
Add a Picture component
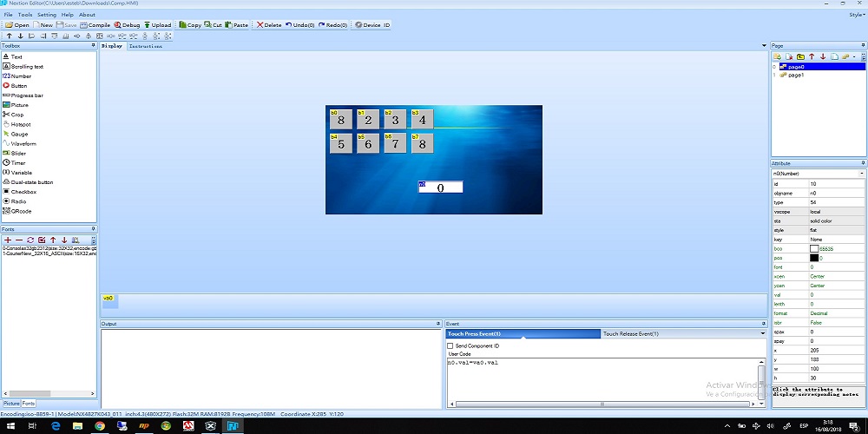16,105
